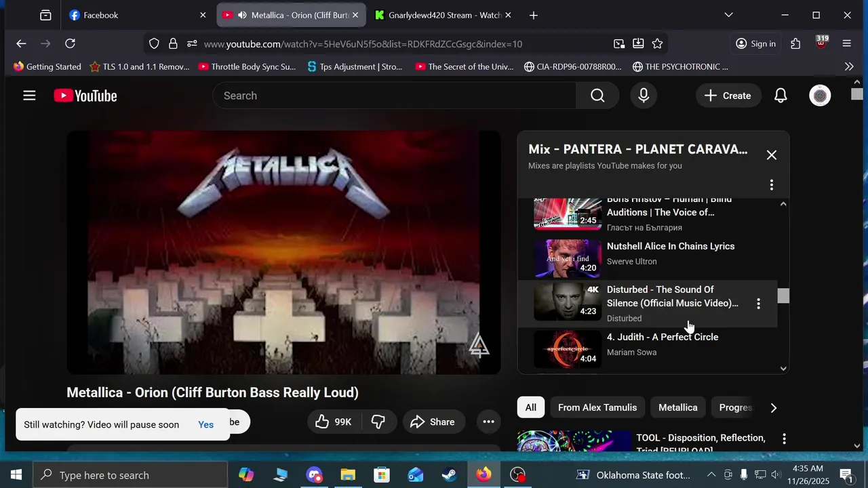Show site security lock information
The height and width of the screenshot is (488, 868).
(x=173, y=43)
